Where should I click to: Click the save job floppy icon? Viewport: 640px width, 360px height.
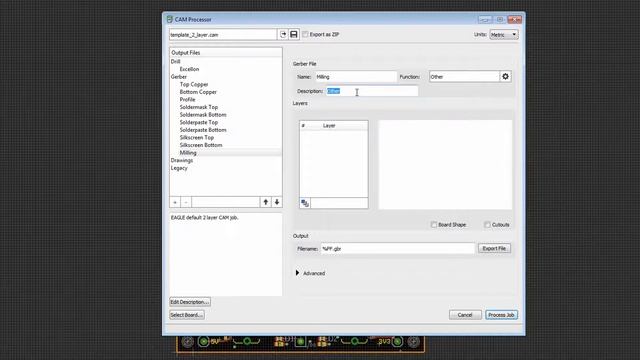point(294,35)
